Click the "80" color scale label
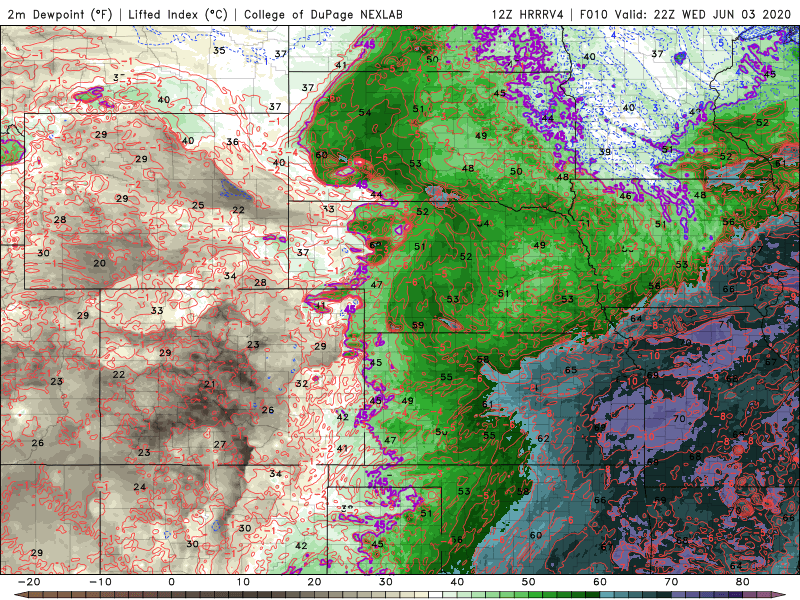This screenshot has width=800, height=600. click(x=743, y=582)
